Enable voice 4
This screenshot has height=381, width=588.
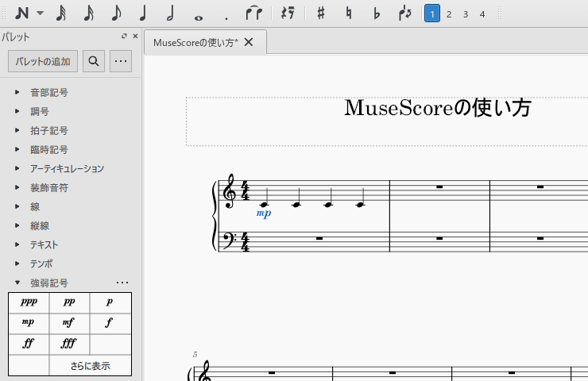click(482, 13)
